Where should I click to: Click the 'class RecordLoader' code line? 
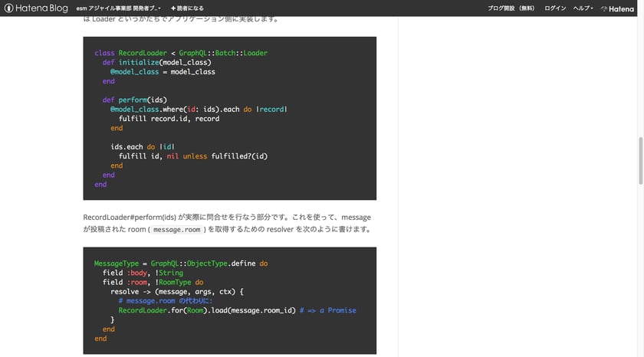pyautogui.click(x=181, y=53)
